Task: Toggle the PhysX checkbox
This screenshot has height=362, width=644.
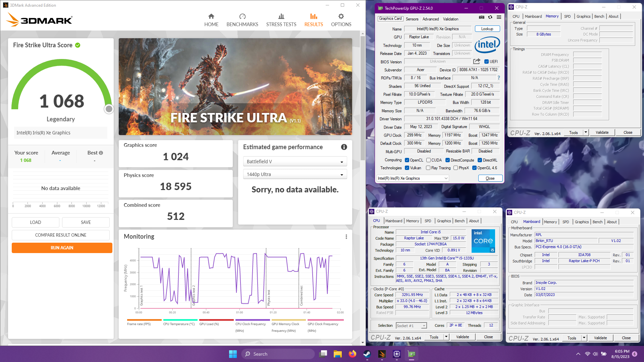Action: pos(455,168)
